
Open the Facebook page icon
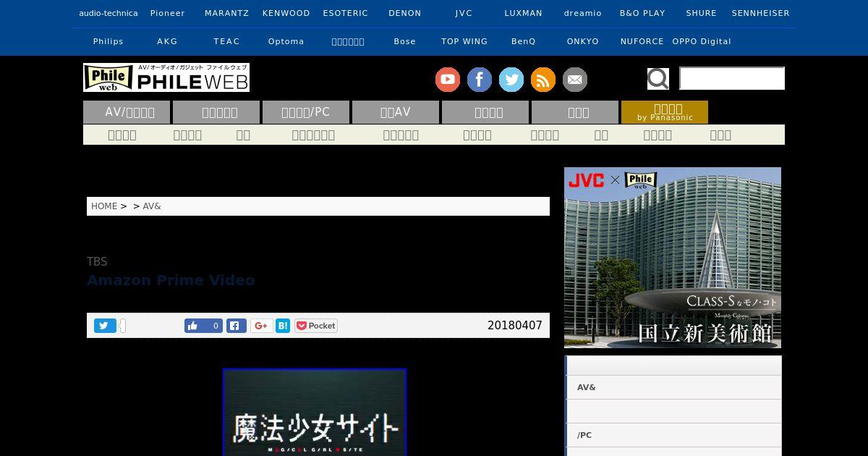tap(480, 80)
